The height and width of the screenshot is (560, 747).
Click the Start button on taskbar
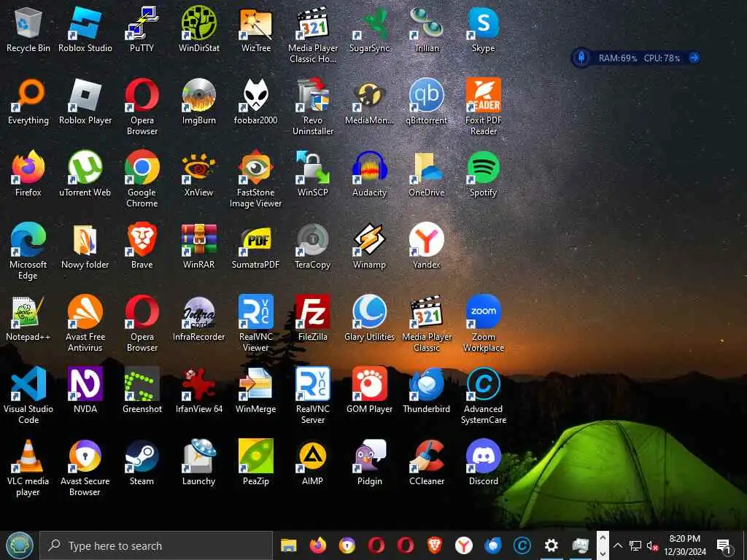pos(20,545)
